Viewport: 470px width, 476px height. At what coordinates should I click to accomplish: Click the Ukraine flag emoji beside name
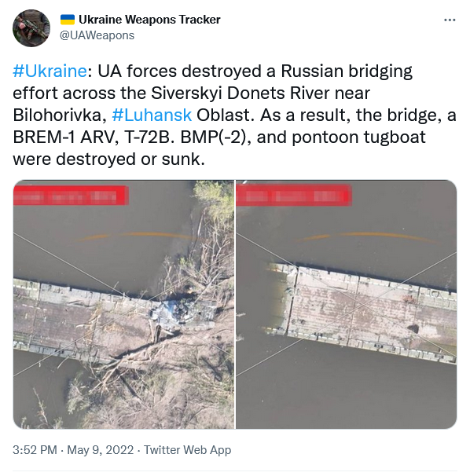coord(68,20)
